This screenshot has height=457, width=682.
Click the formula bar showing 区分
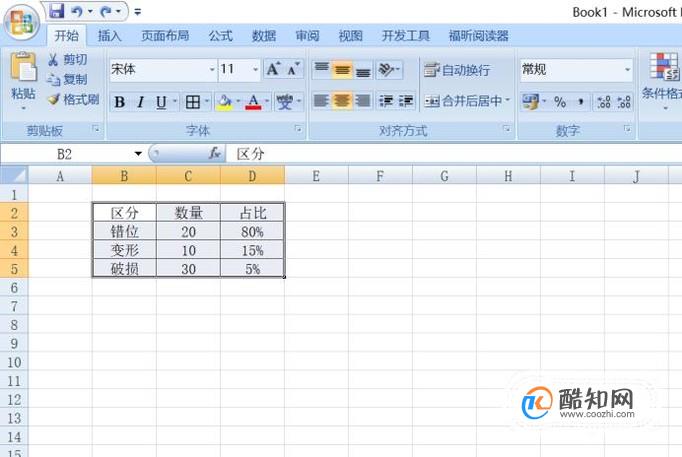click(454, 154)
